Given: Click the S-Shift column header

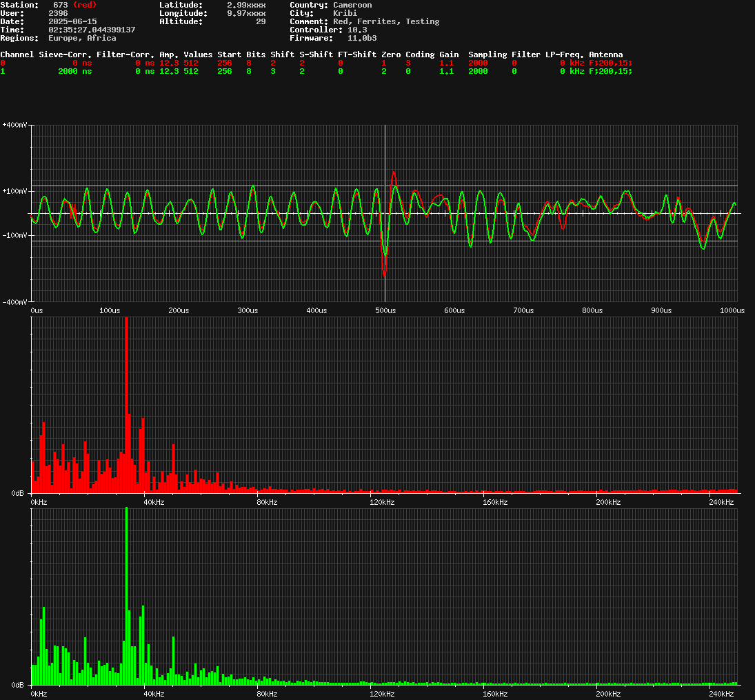Looking at the screenshot, I should 316,54.
